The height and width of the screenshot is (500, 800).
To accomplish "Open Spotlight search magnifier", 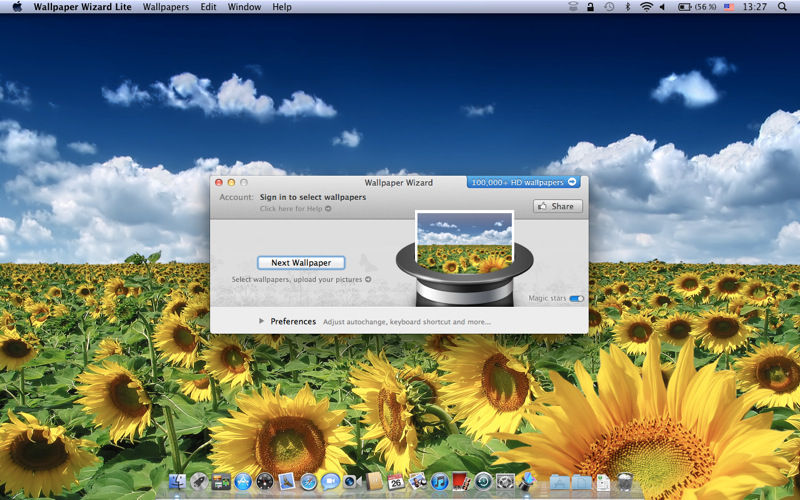I will pos(782,7).
